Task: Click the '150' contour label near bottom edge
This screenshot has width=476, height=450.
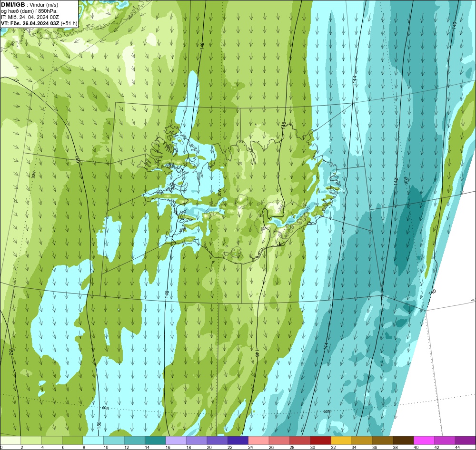Action: pyautogui.click(x=99, y=425)
